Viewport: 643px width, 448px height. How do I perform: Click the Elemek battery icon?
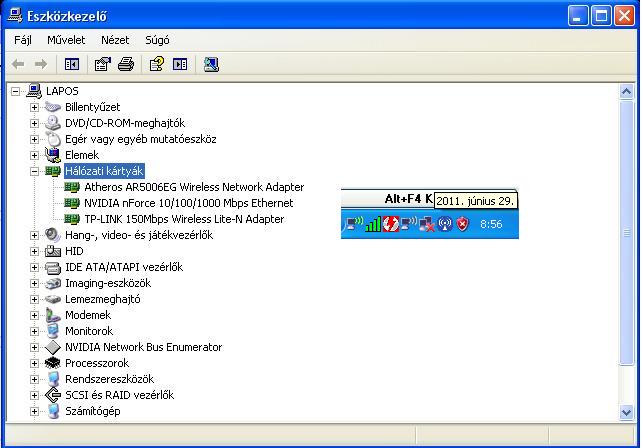point(52,155)
